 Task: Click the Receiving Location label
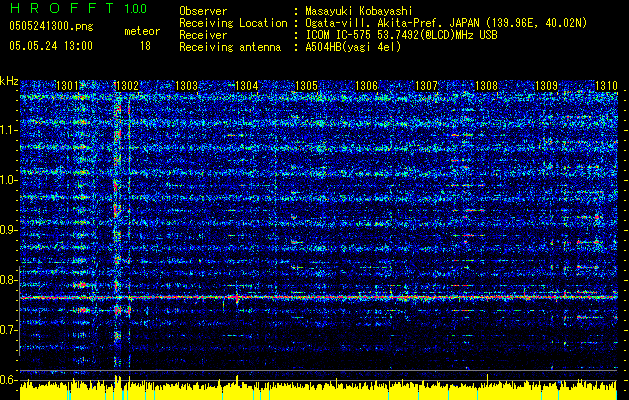coord(233,23)
